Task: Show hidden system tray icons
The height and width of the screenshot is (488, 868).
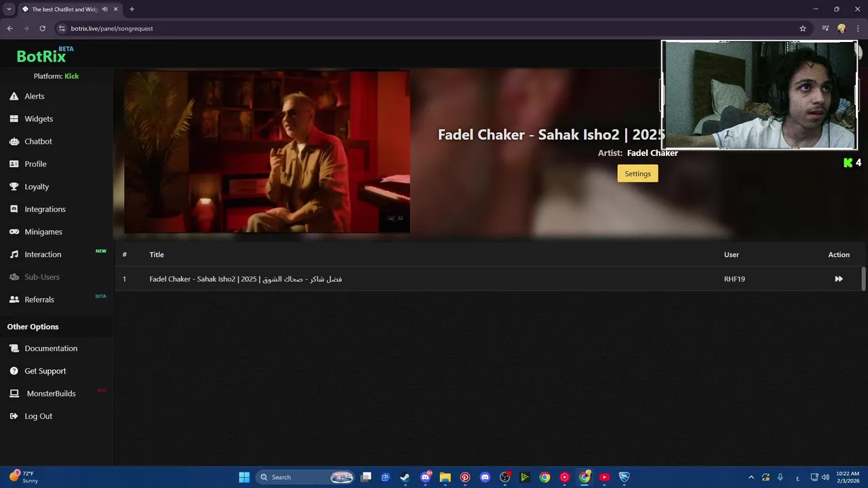Action: [x=751, y=477]
